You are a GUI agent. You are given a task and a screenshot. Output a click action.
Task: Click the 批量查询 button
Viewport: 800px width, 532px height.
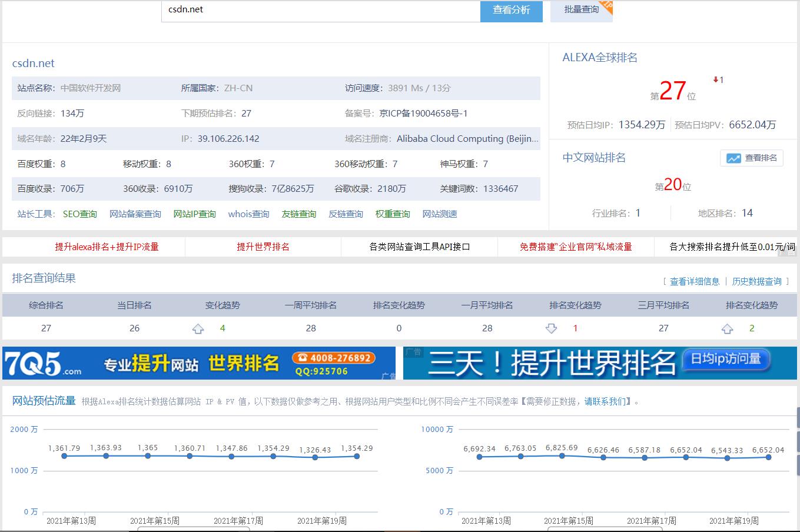click(582, 11)
